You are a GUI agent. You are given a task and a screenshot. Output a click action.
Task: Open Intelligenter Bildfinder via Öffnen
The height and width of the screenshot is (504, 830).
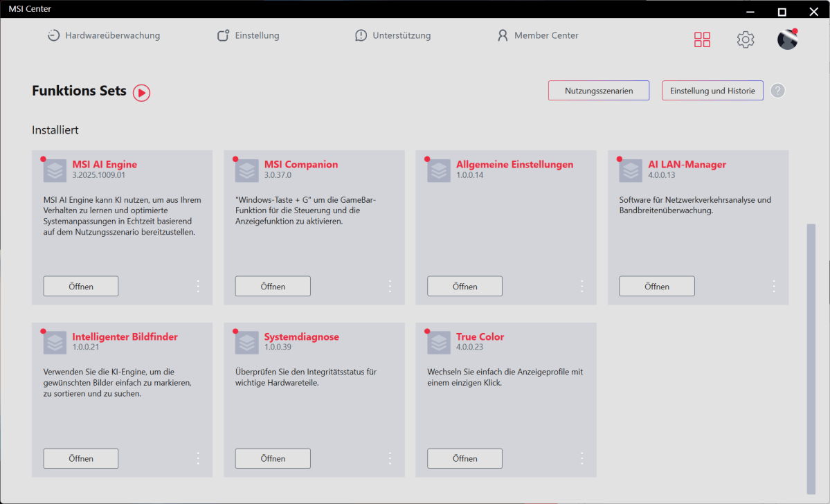[x=81, y=458]
